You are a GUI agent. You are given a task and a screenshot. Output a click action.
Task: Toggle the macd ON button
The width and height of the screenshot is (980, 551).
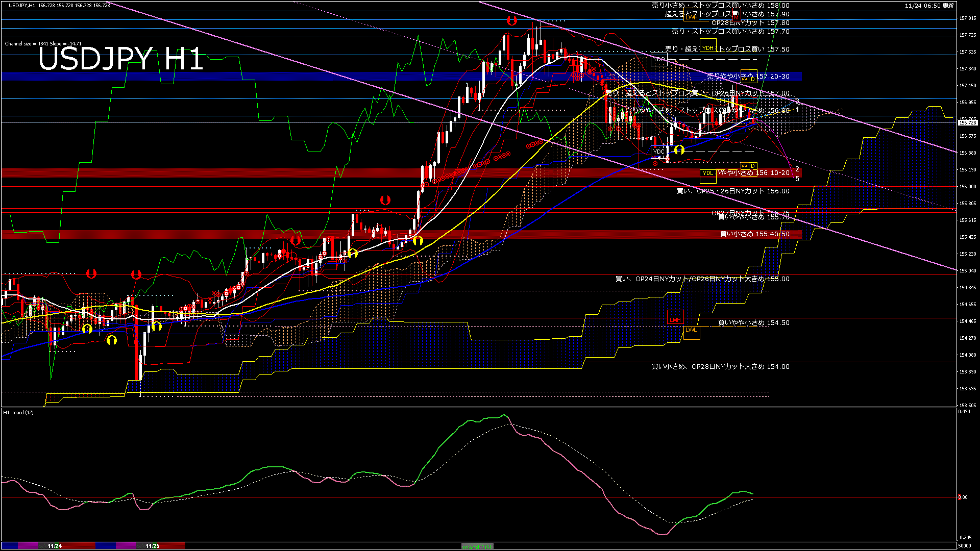pos(477,546)
